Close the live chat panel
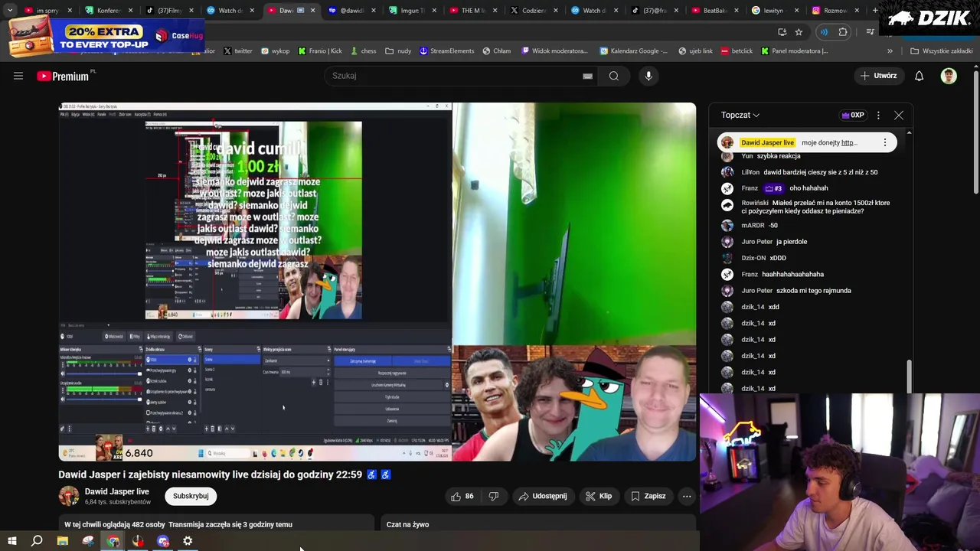Viewport: 980px width, 551px height. pyautogui.click(x=899, y=115)
